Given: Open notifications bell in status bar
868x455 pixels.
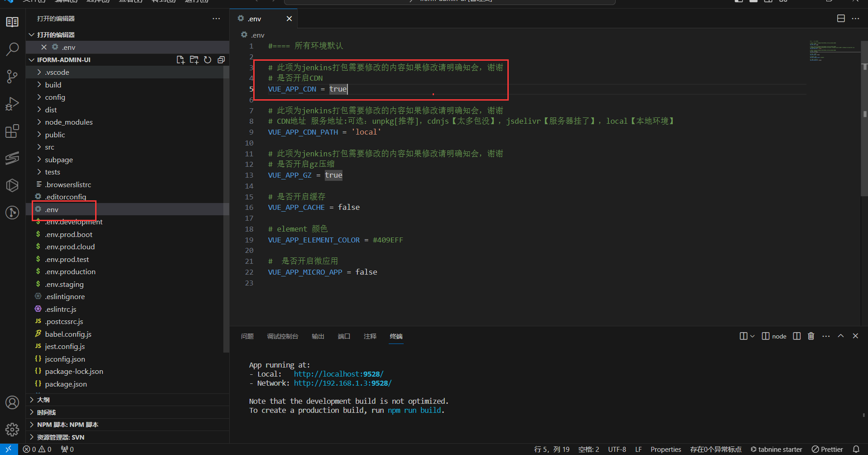Looking at the screenshot, I should [856, 449].
